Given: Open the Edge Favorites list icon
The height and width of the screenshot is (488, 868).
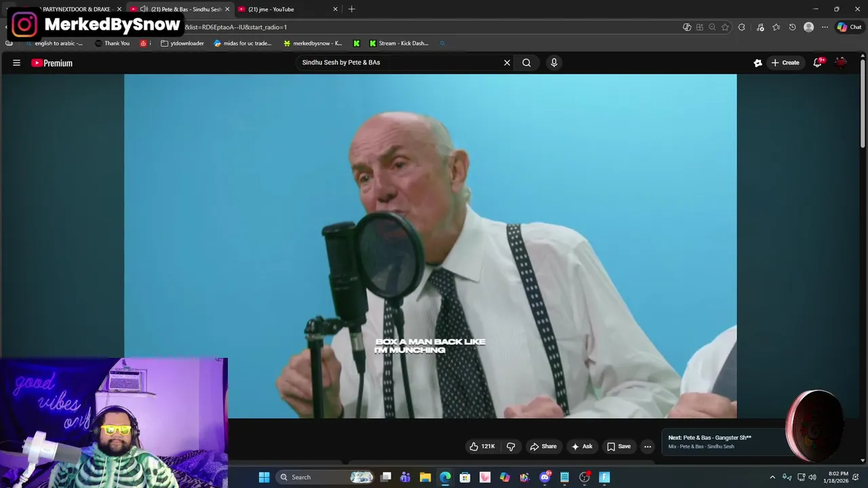Looking at the screenshot, I should [x=776, y=27].
